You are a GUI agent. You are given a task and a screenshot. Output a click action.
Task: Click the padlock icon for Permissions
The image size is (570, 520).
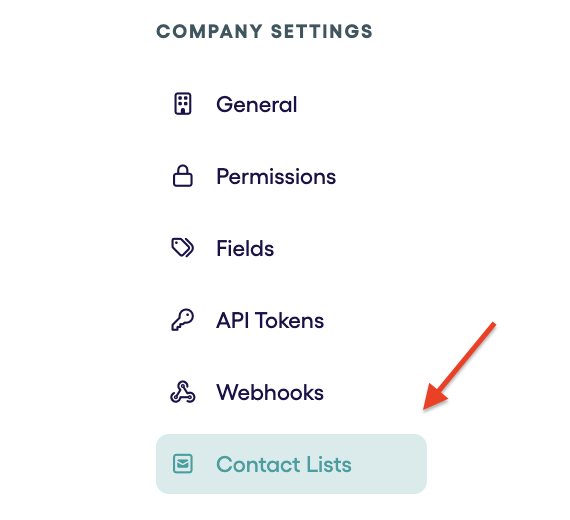tap(182, 176)
